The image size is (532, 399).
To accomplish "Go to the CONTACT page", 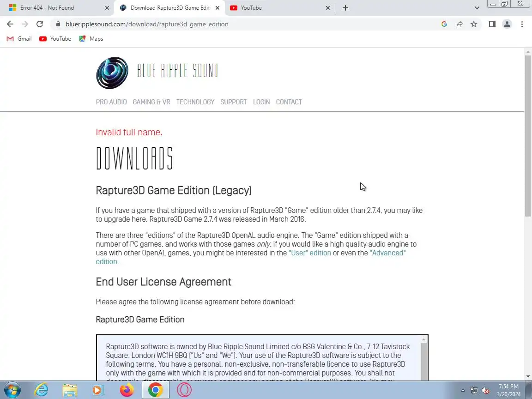I will click(289, 102).
